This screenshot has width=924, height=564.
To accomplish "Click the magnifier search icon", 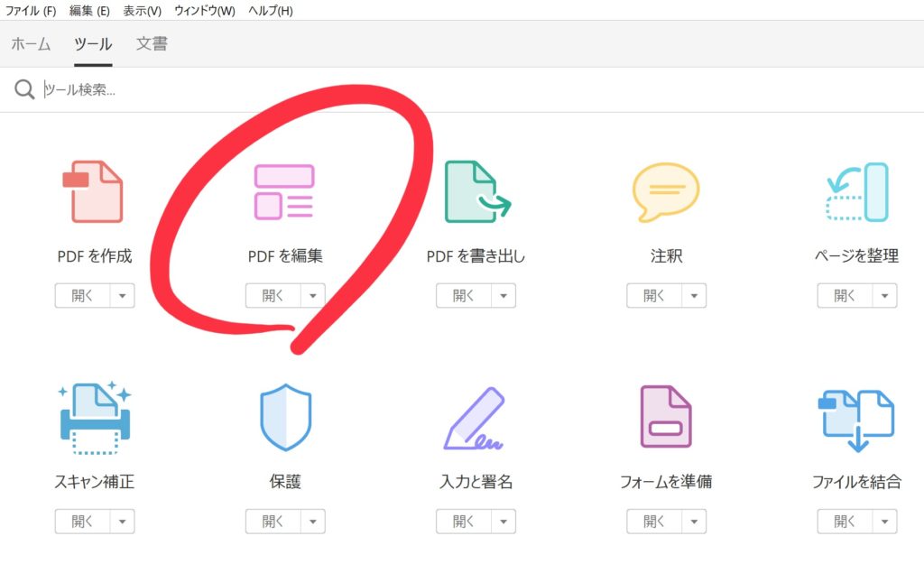I will pyautogui.click(x=24, y=89).
